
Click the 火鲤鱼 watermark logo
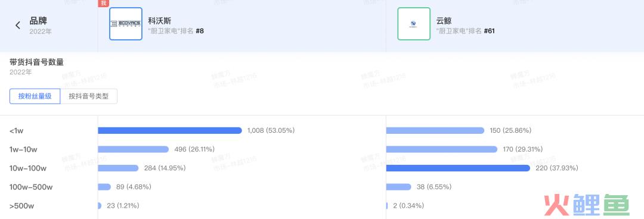(587, 204)
